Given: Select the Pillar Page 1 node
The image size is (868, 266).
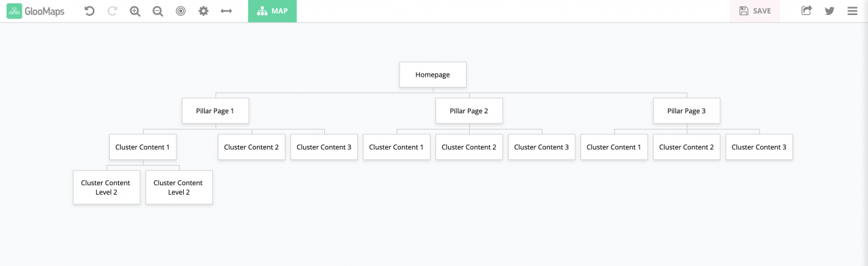Looking at the screenshot, I should click(215, 111).
